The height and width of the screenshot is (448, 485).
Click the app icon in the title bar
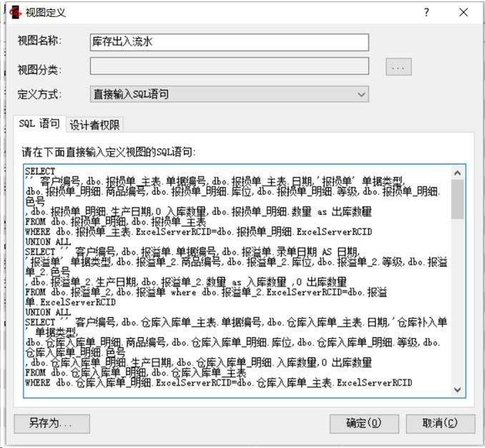[x=16, y=13]
